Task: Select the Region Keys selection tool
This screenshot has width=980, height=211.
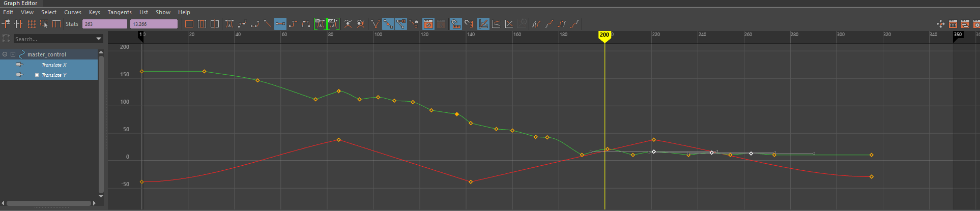Action: (x=44, y=24)
